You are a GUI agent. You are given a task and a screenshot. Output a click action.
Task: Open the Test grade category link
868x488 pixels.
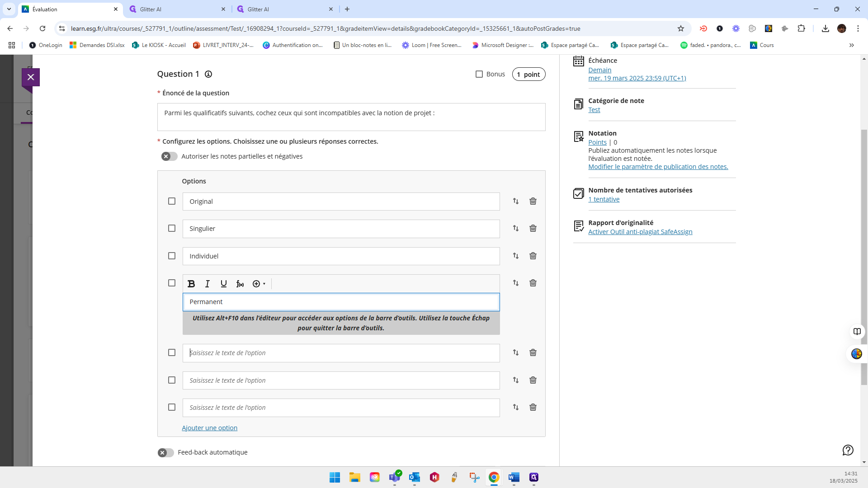click(594, 110)
